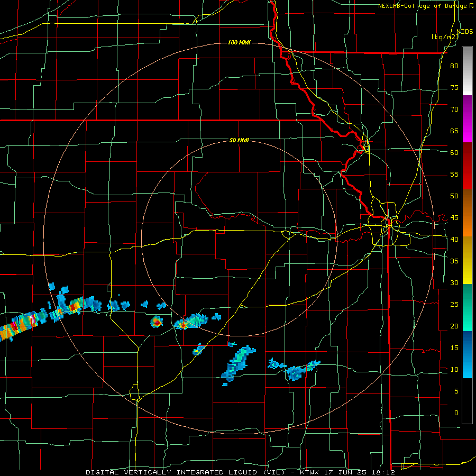
Task: Click the 35 value on the scale
Action: click(454, 261)
